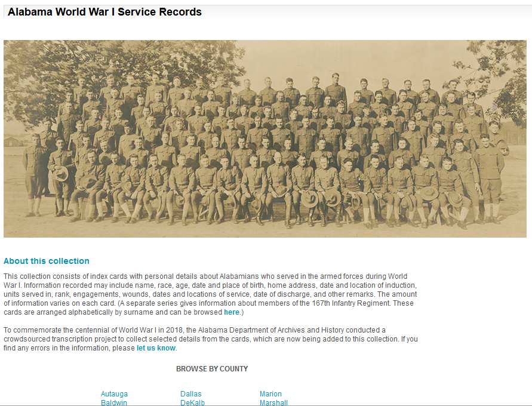Click the soldiers group photograph
This screenshot has width=532, height=406.
pyautogui.click(x=265, y=139)
